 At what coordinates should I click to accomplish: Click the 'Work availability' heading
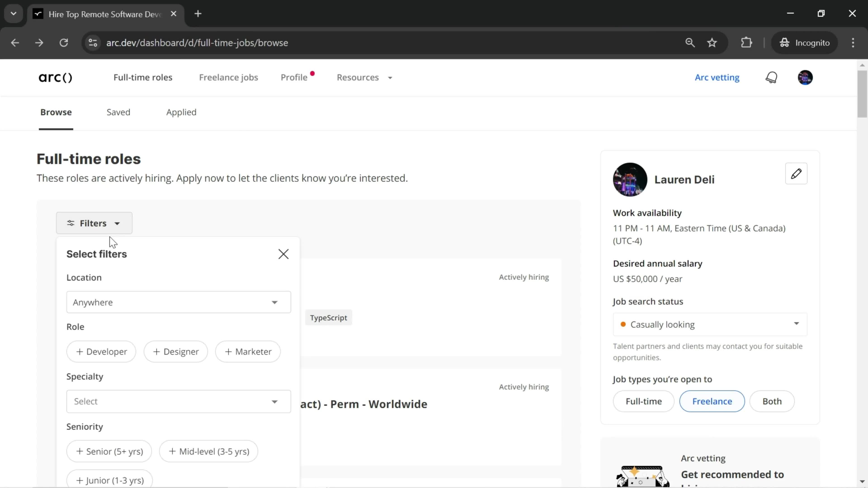click(x=647, y=213)
